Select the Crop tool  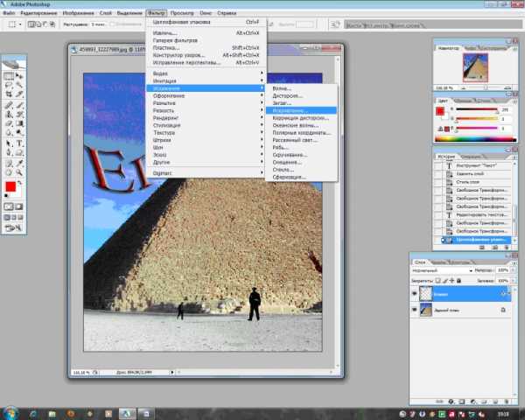(x=9, y=94)
